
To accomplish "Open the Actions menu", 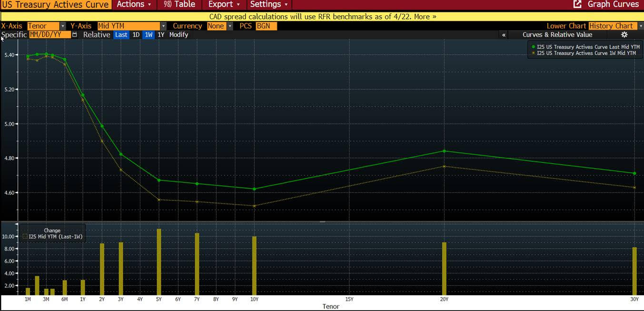I will coord(134,4).
